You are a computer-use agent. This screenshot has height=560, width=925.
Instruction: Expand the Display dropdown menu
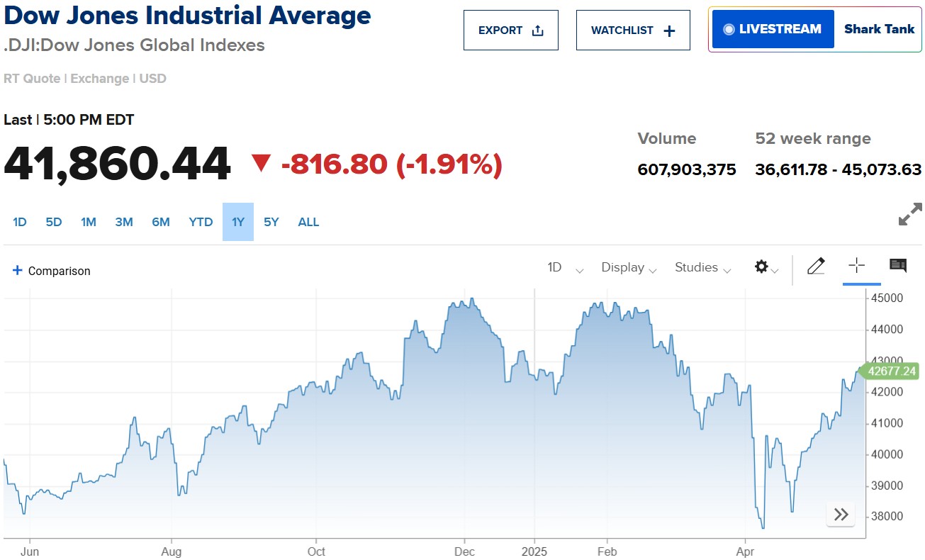point(629,268)
